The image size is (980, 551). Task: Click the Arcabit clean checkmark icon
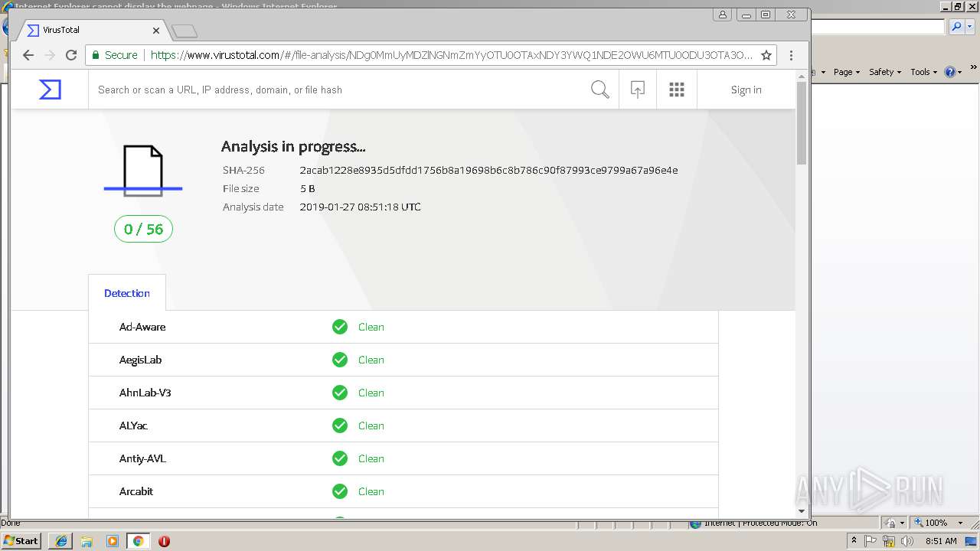[x=340, y=491]
